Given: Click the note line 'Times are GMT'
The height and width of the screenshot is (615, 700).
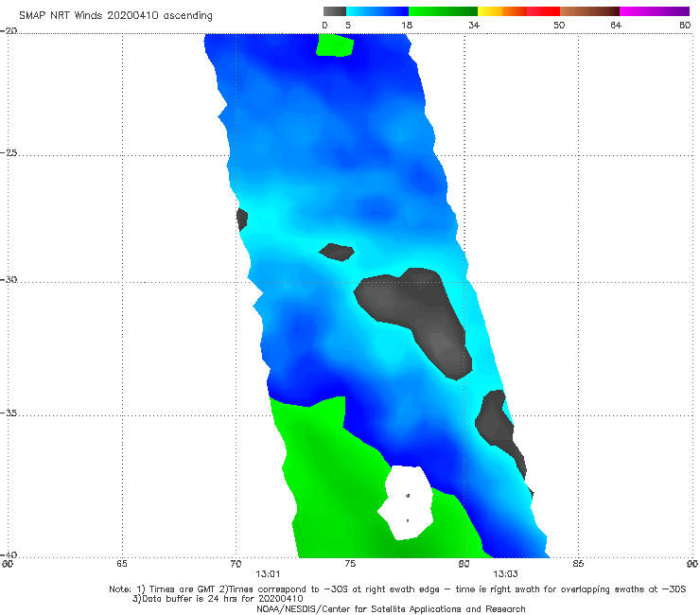Looking at the screenshot, I should click(x=397, y=589).
